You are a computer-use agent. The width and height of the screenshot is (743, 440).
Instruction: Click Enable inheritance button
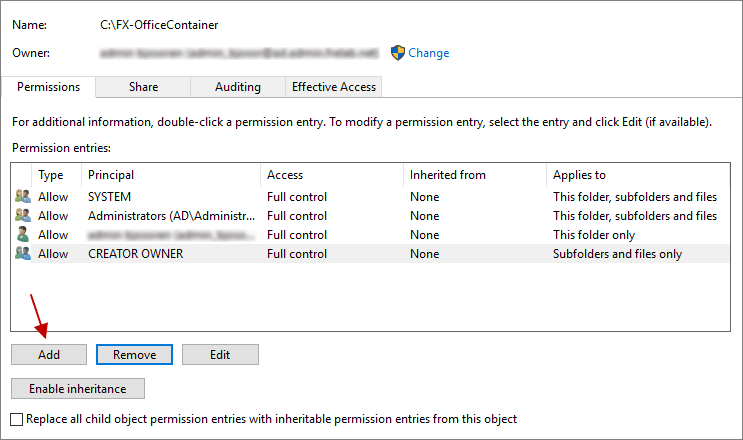[x=78, y=388]
